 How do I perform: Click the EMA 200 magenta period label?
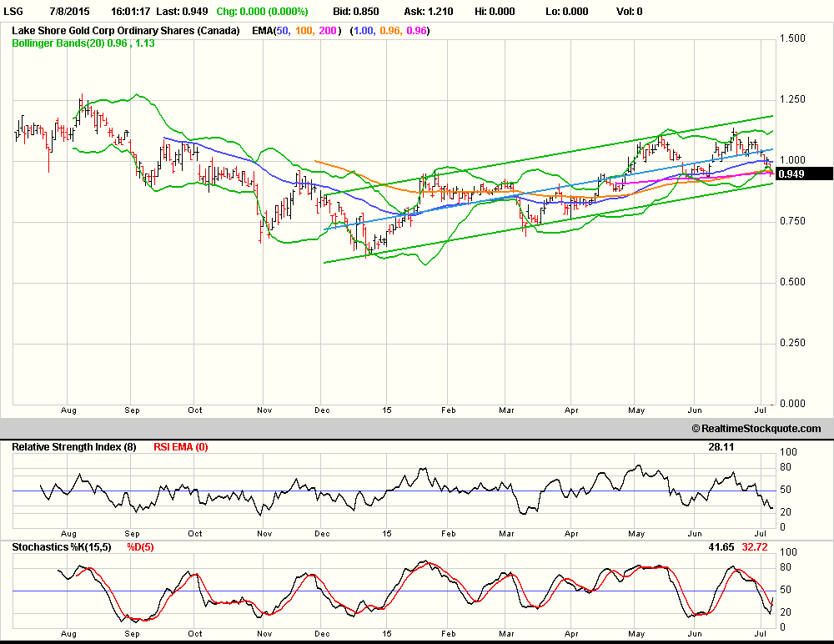(x=328, y=30)
